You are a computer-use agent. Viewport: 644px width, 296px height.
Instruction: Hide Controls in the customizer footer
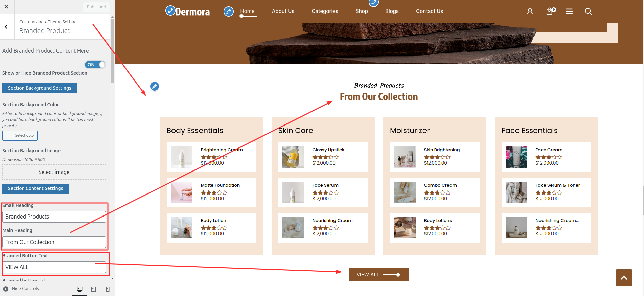[21, 289]
